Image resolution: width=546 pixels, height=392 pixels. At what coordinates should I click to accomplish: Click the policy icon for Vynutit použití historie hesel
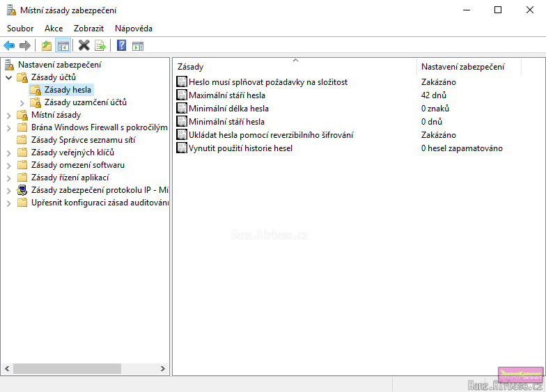[182, 148]
